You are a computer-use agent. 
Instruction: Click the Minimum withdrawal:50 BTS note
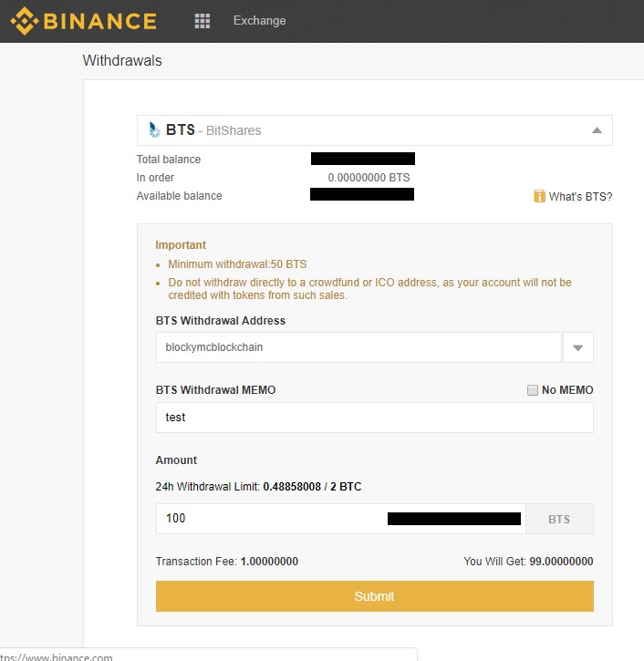click(x=237, y=264)
